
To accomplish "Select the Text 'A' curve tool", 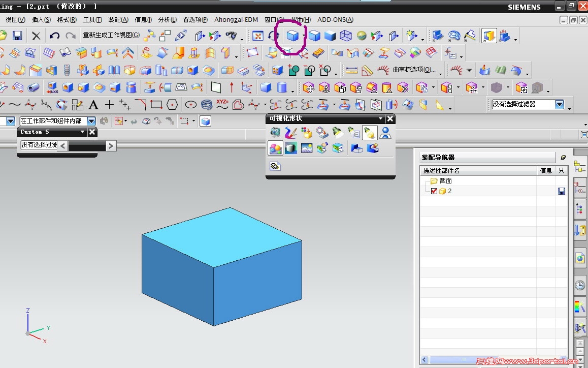I will coord(93,105).
